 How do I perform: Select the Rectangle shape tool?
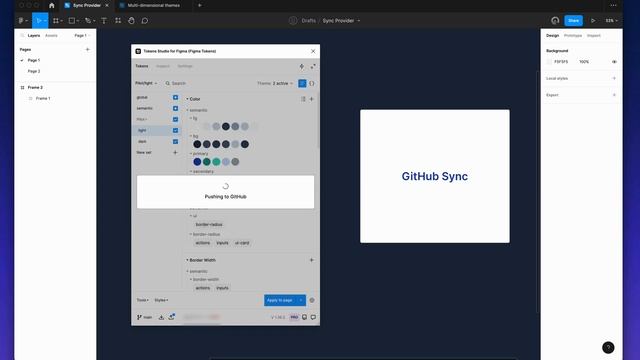[x=72, y=20]
